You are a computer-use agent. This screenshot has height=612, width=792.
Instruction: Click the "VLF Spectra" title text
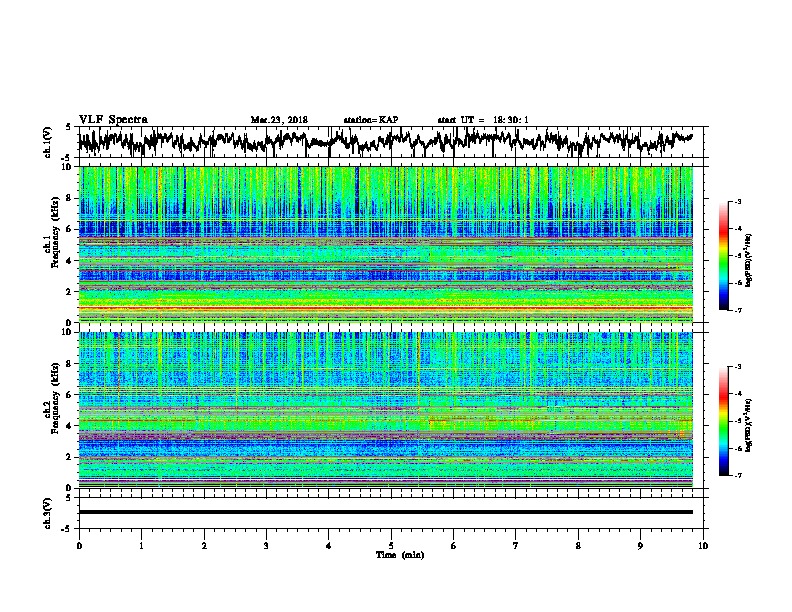113,120
